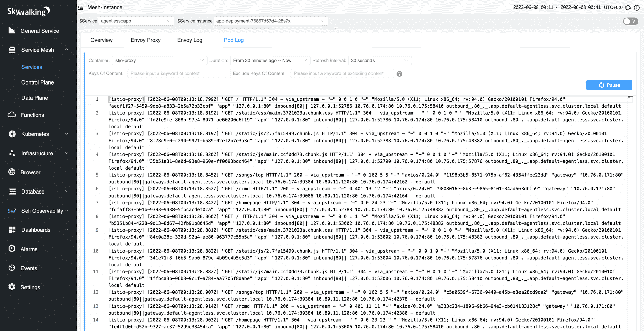Toggle the V switch at top right
This screenshot has height=331, width=644.
click(x=630, y=21)
